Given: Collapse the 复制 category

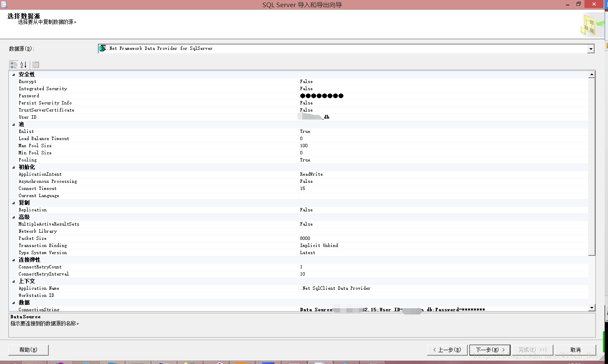Looking at the screenshot, I should point(14,203).
